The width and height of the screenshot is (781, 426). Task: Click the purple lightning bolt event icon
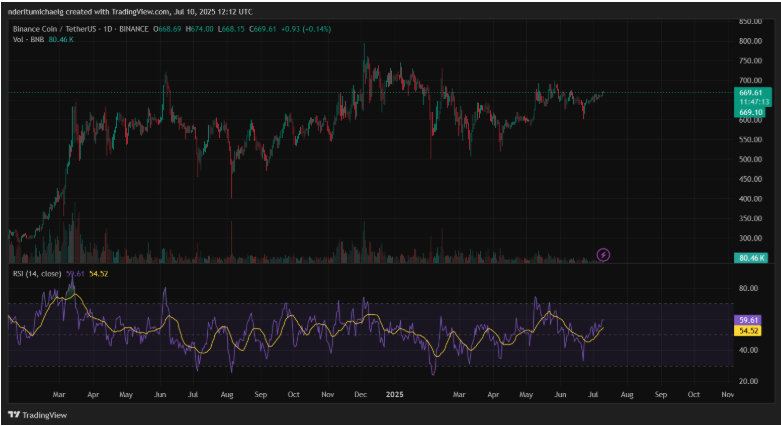(603, 255)
